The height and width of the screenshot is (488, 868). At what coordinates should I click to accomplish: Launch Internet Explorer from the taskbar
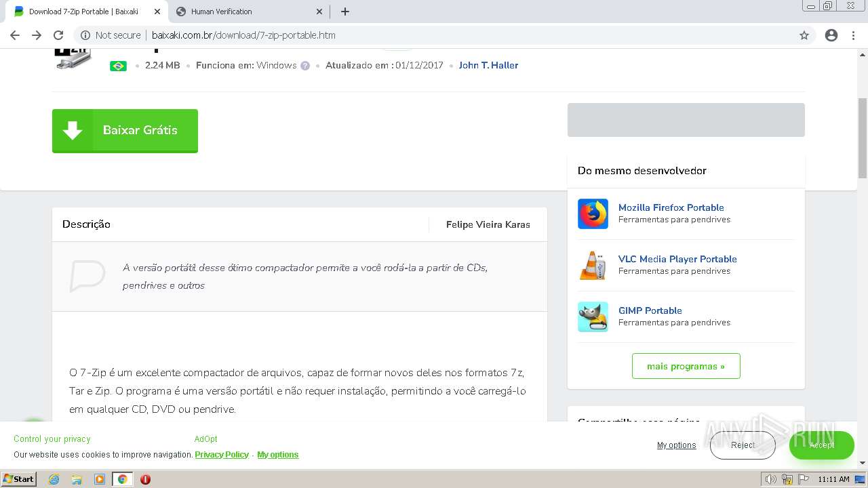[54, 479]
